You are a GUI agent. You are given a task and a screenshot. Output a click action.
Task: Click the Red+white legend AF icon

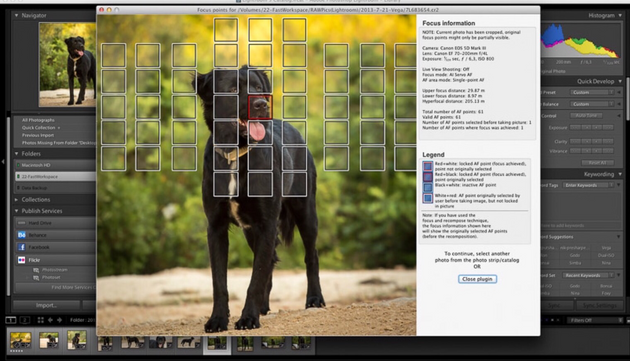pyautogui.click(x=428, y=166)
